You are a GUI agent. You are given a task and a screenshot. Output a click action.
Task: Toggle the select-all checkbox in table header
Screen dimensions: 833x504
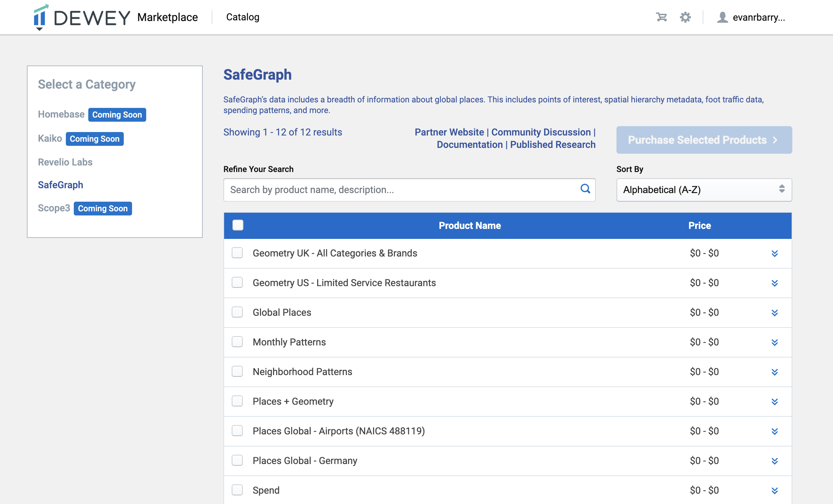coord(238,225)
